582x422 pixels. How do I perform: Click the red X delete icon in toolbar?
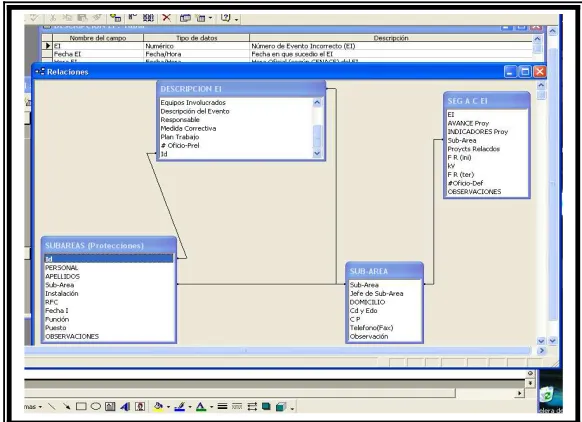click(167, 17)
